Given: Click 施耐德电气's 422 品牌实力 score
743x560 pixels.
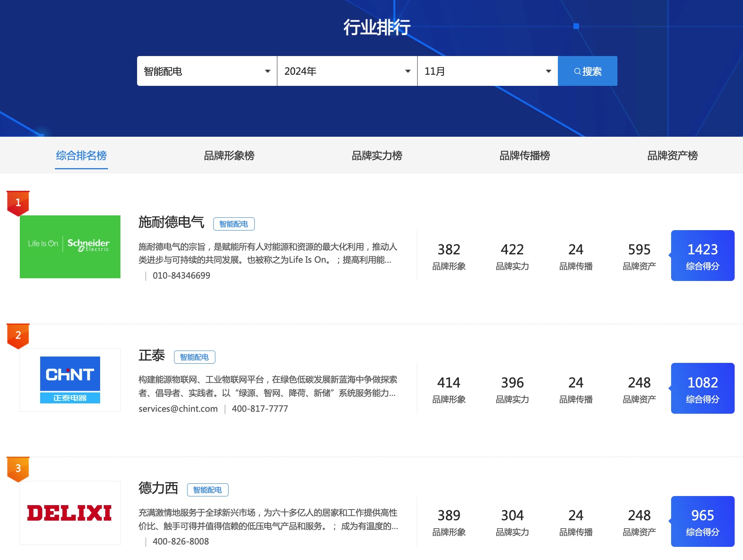Looking at the screenshot, I should [x=512, y=256].
